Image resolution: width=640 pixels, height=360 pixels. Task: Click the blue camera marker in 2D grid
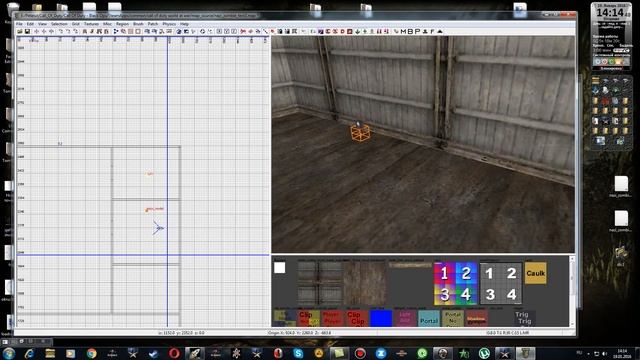[158, 228]
